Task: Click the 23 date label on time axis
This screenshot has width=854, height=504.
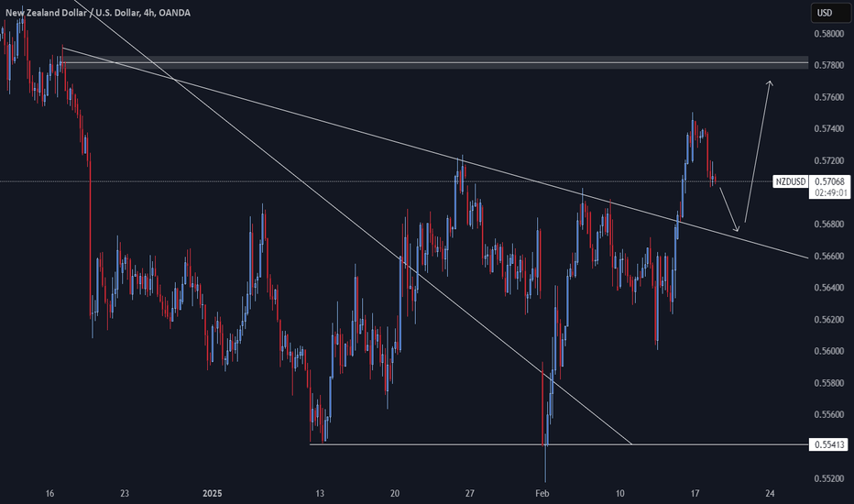Action: click(125, 494)
